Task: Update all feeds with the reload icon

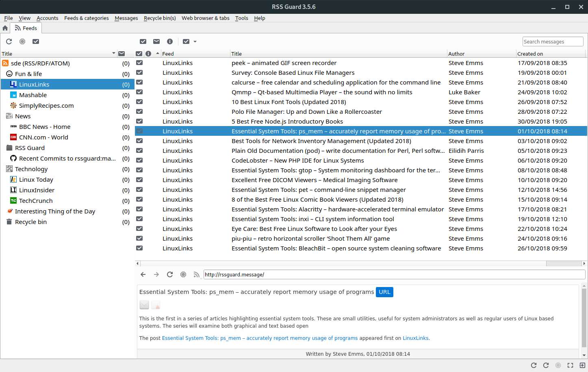Action: [9, 41]
